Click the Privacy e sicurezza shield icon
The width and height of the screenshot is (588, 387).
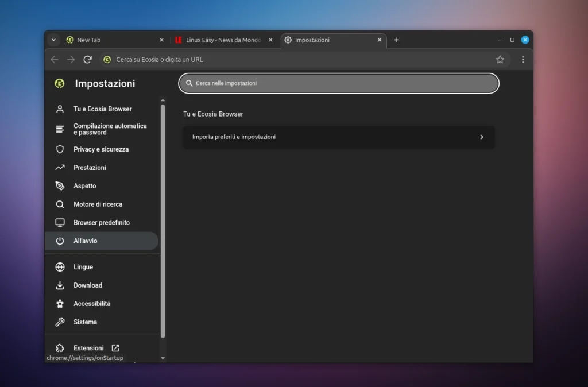[x=60, y=149]
